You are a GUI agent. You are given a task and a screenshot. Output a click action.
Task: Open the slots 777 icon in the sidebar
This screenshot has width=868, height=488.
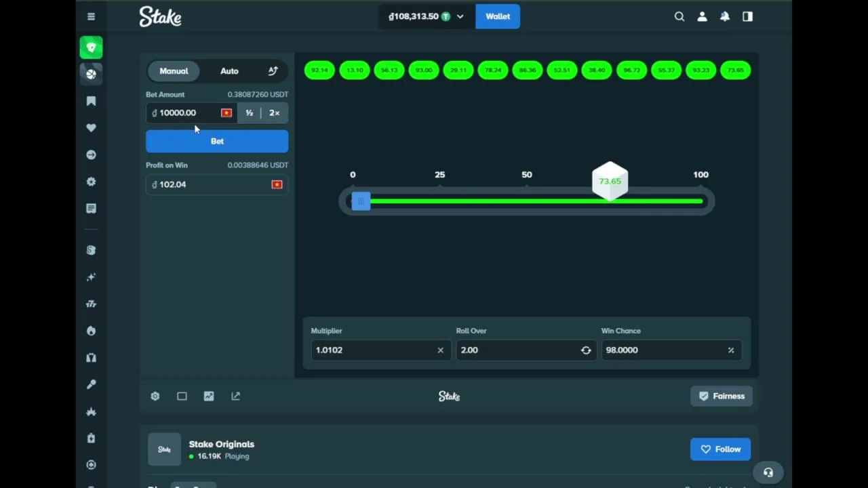91,304
